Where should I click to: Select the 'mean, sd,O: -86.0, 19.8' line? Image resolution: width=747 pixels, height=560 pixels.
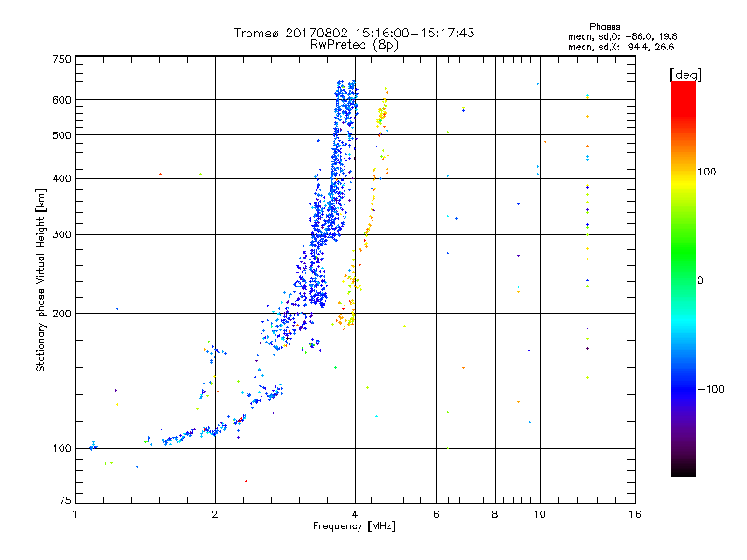(622, 36)
